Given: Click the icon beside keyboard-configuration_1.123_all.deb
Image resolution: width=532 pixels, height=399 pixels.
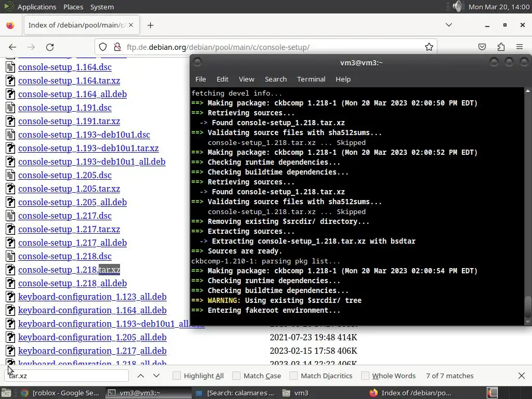Looking at the screenshot, I should (x=10, y=297).
